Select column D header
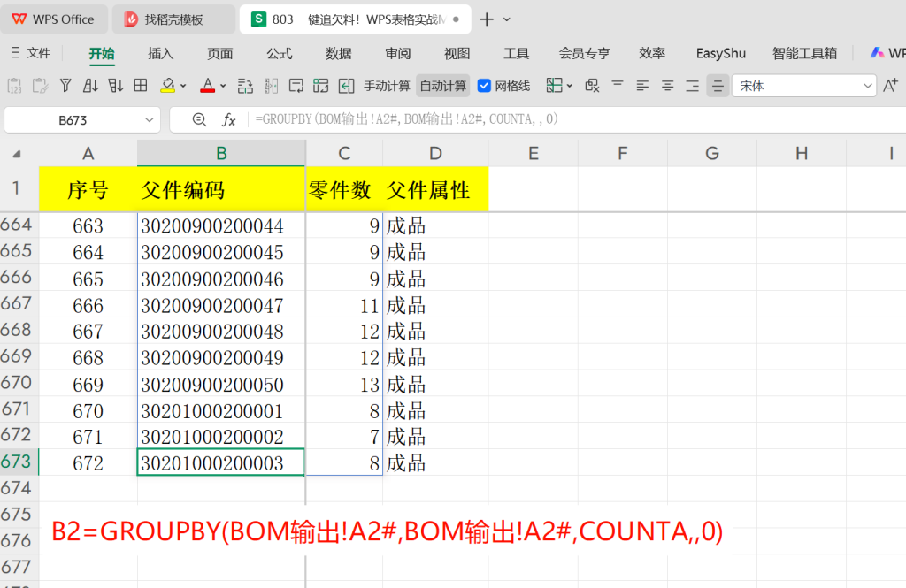This screenshot has height=588, width=906. [x=435, y=153]
